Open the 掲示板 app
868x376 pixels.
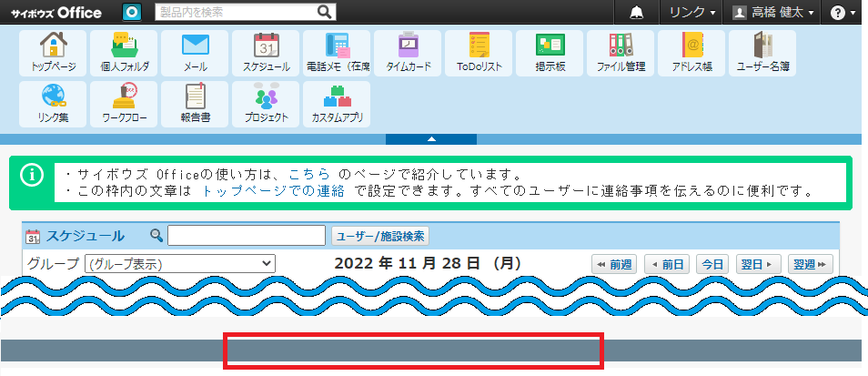pyautogui.click(x=550, y=53)
